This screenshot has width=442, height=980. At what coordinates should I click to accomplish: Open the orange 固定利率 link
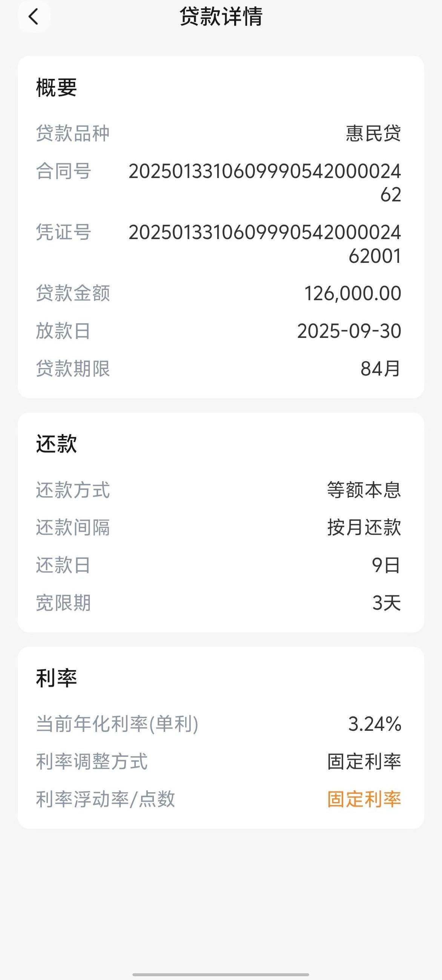click(x=364, y=799)
